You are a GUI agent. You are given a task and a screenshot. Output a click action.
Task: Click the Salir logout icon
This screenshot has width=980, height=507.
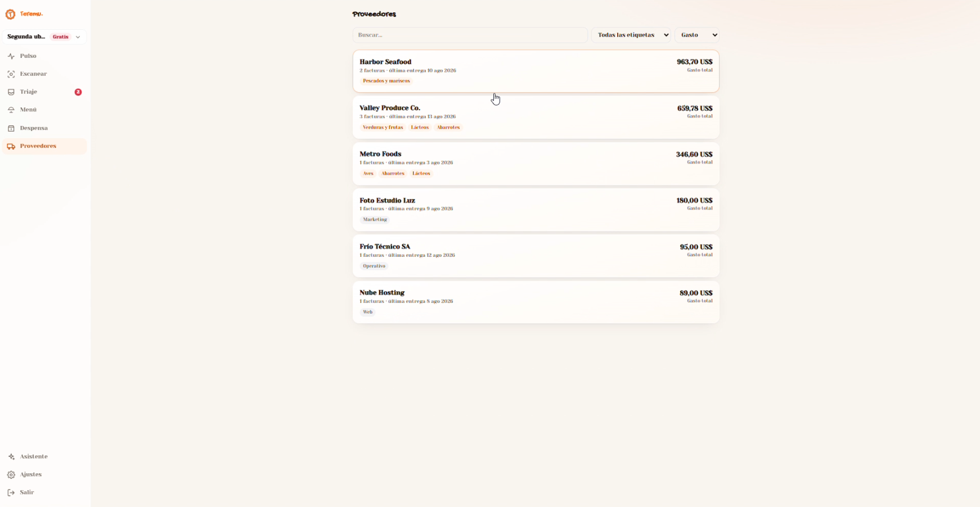click(x=11, y=492)
